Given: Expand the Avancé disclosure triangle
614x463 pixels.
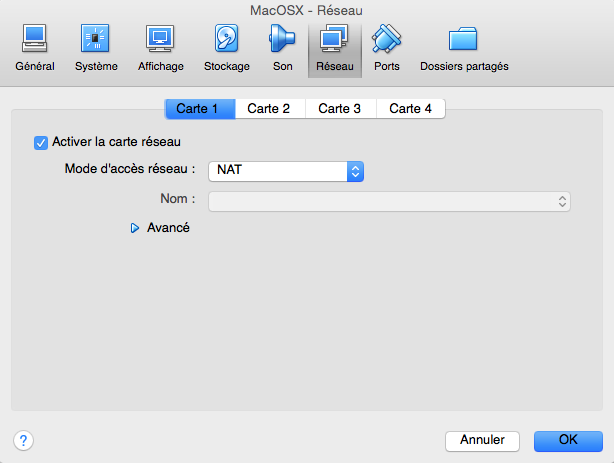Looking at the screenshot, I should tap(135, 228).
